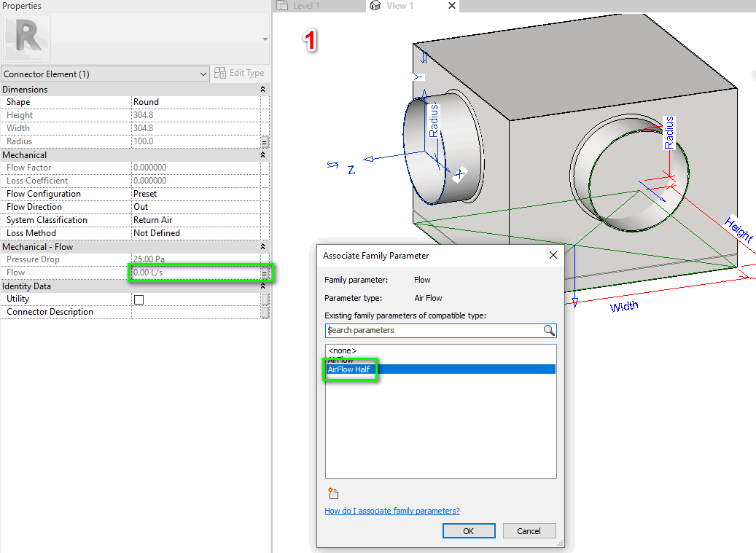
Task: Toggle the Utility checkbox
Action: 139,299
